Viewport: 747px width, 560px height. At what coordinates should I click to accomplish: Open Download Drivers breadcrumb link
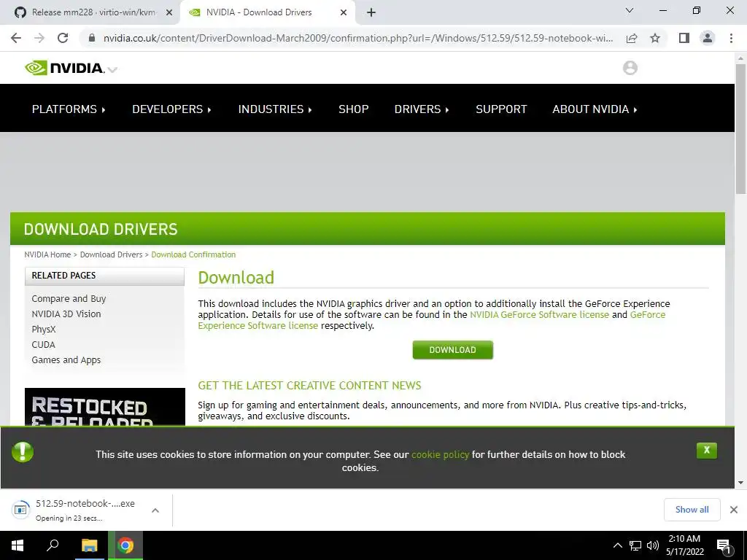[111, 254]
